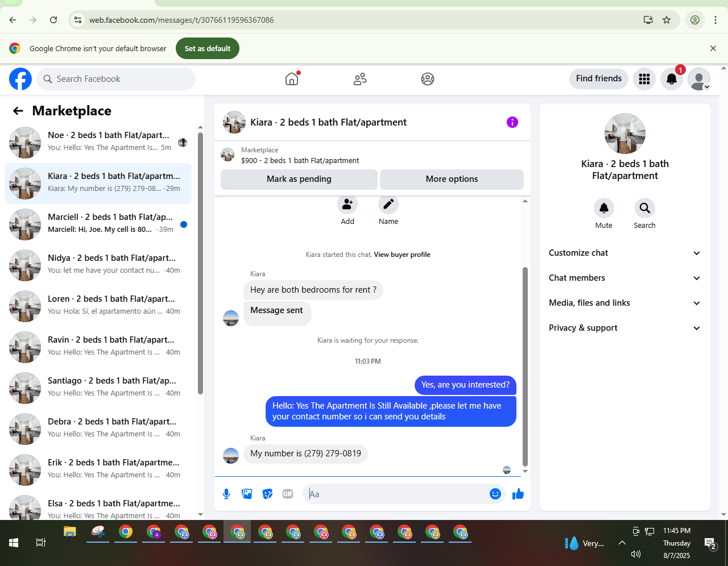The height and width of the screenshot is (566, 728).
Task: Open the taskbar volume icon
Action: (636, 554)
